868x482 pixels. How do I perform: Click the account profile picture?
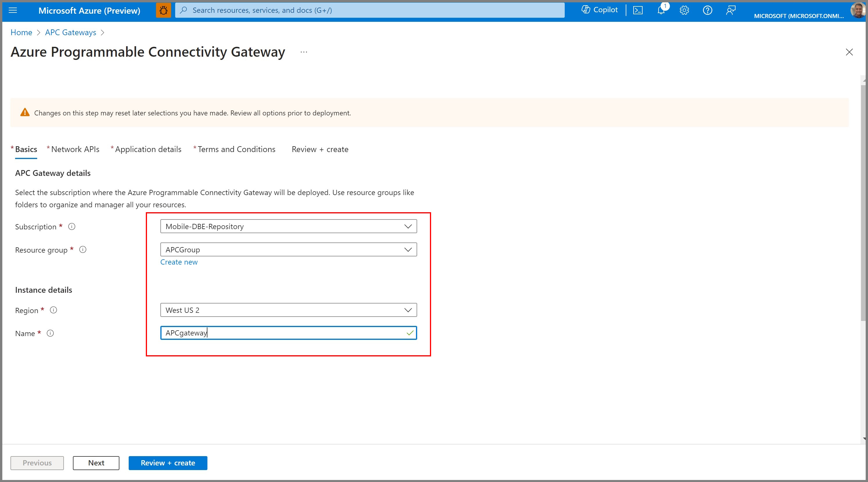coord(858,10)
